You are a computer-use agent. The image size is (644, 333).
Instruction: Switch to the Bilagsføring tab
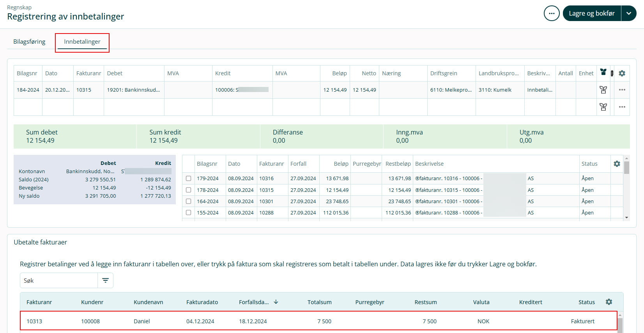pos(29,42)
